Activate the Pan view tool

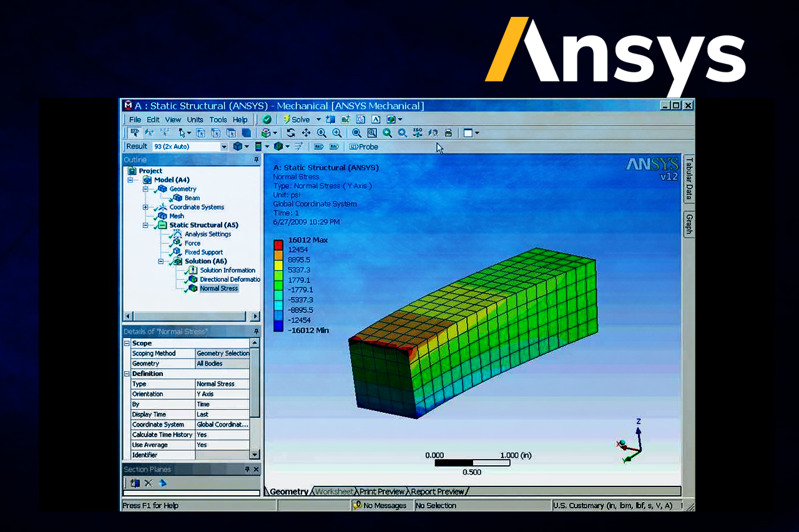[x=306, y=133]
